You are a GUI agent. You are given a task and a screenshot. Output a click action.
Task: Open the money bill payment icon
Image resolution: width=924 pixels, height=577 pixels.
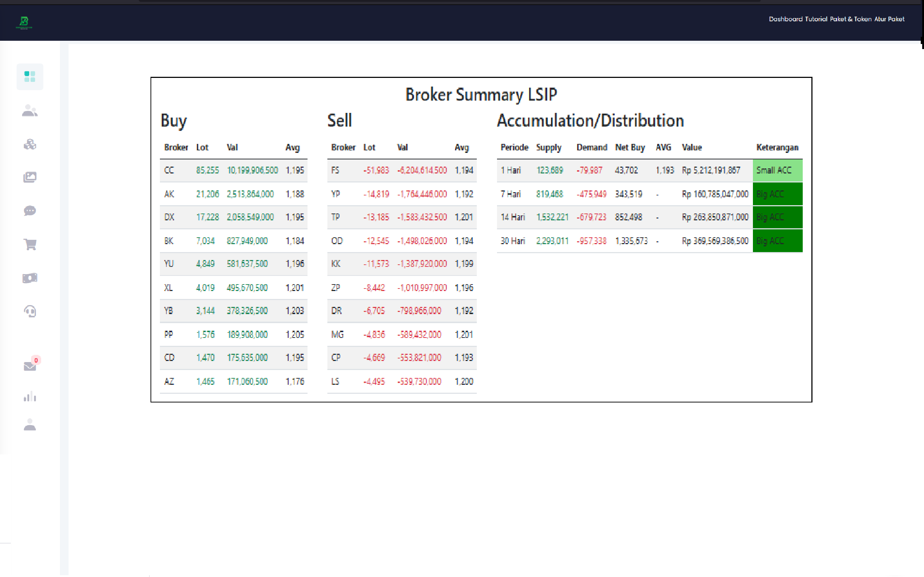point(30,278)
